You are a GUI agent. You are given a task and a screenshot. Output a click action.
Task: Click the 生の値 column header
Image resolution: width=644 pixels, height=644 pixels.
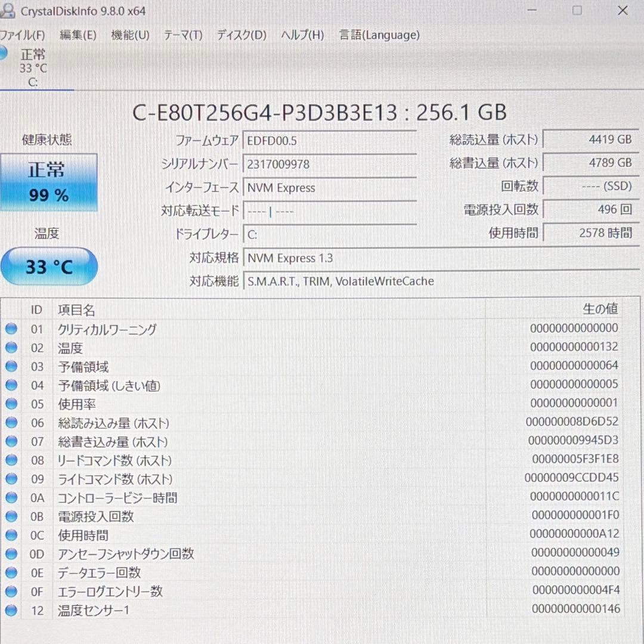tap(600, 309)
